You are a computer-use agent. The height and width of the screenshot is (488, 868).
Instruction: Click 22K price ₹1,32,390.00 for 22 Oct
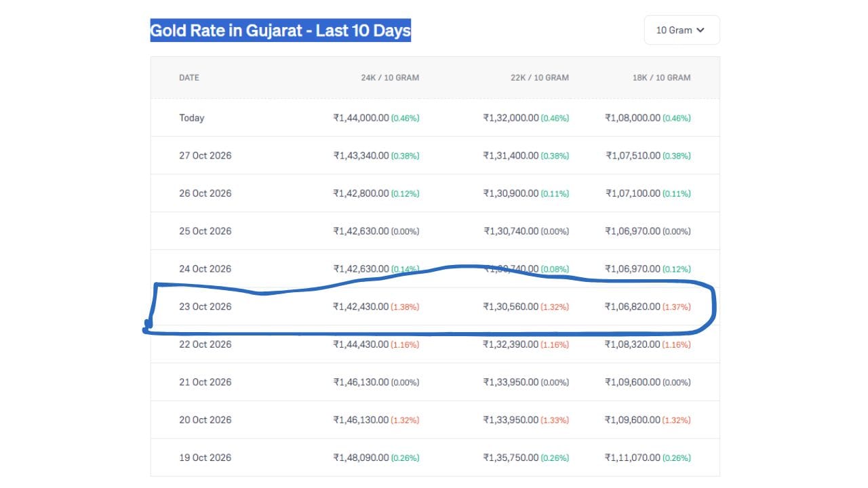point(511,344)
